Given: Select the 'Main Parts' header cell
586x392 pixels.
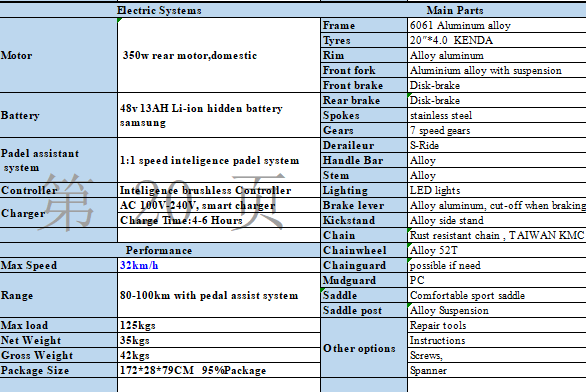Looking at the screenshot, I should coord(453,10).
